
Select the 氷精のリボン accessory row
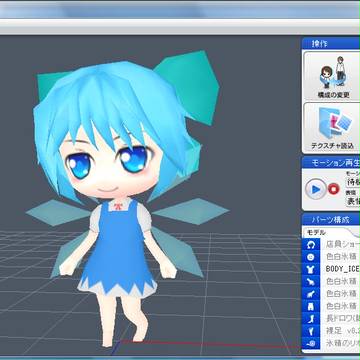339,343
